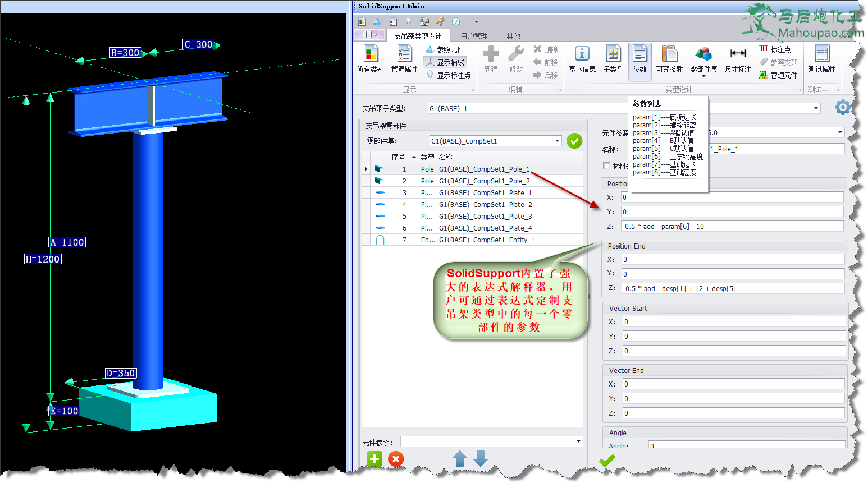Image resolution: width=868 pixels, height=483 pixels.
Task: Confirm with the green checkmark at bottom right
Action: coord(607,461)
